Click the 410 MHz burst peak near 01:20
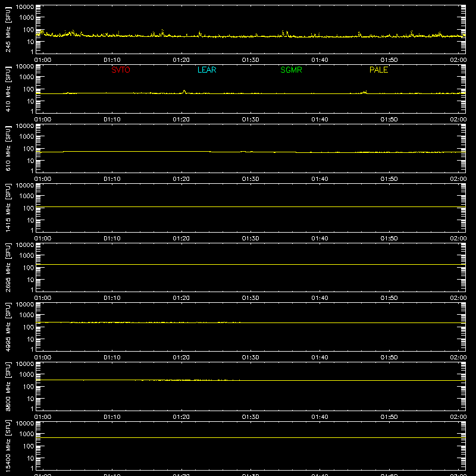 coord(184,91)
